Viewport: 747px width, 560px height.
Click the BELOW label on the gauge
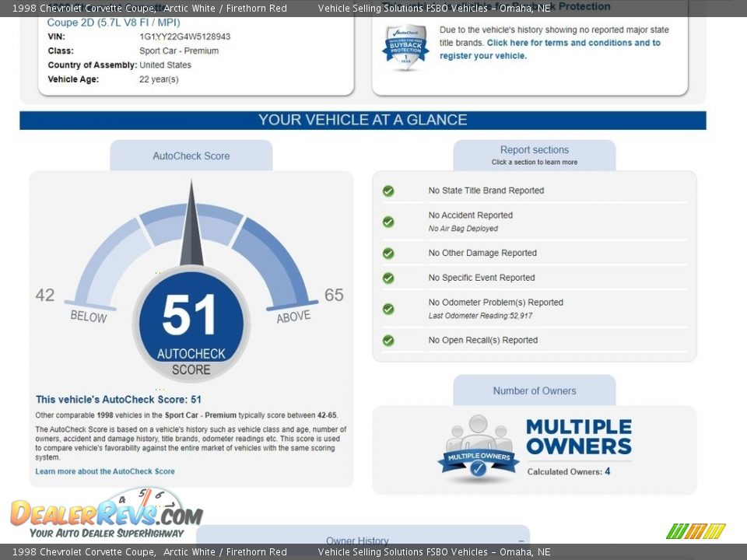[89, 317]
